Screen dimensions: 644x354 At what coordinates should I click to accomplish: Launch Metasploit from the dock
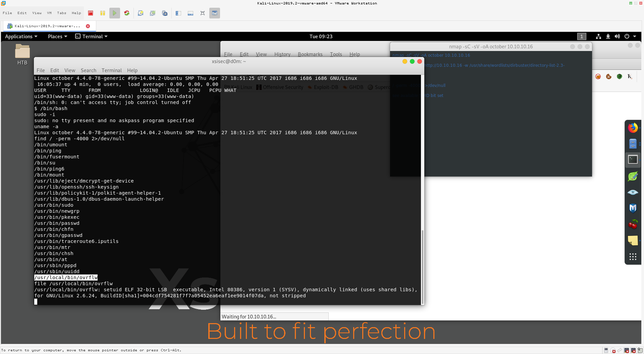633,208
